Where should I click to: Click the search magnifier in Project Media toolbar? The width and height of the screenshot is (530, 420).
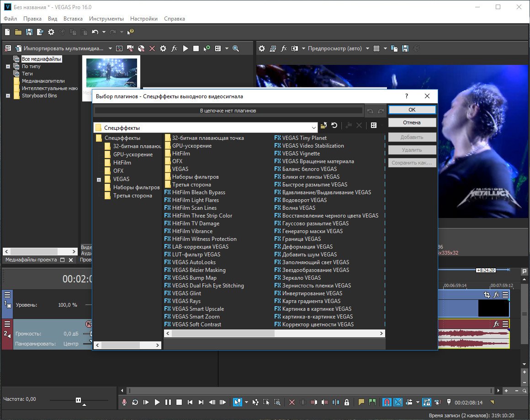(236, 48)
